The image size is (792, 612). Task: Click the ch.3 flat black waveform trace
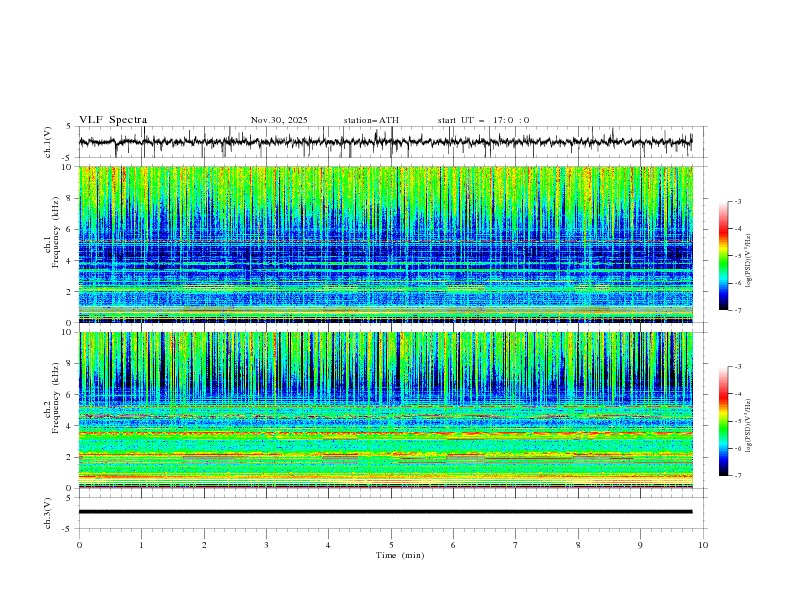tap(385, 512)
